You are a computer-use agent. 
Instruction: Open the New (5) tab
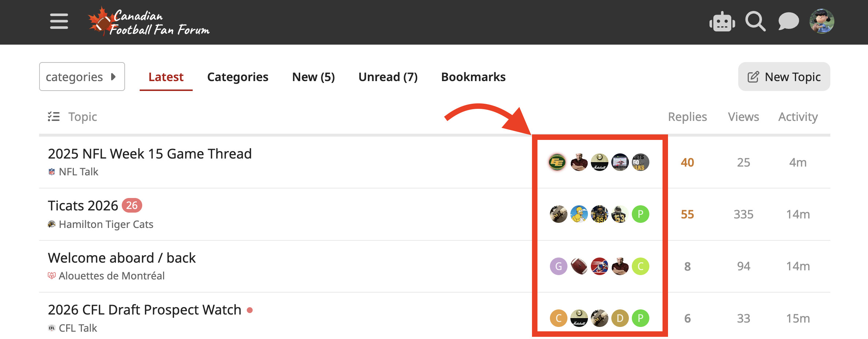[313, 77]
